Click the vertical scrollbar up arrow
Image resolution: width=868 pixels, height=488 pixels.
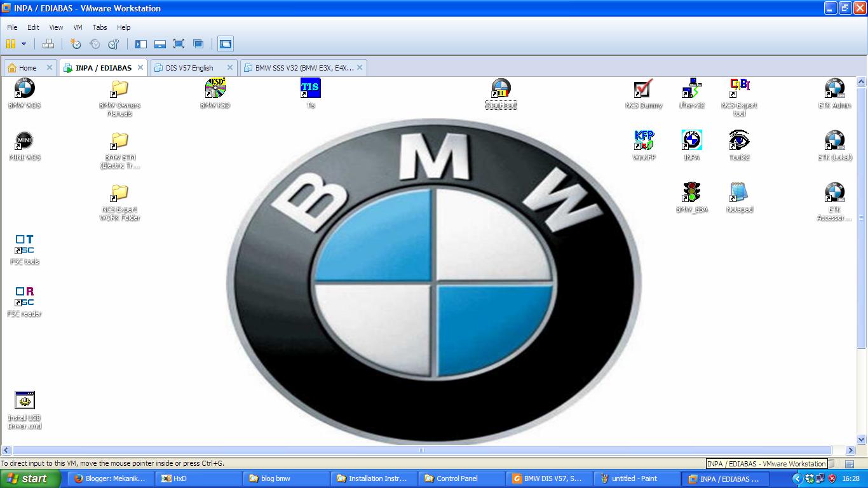862,82
